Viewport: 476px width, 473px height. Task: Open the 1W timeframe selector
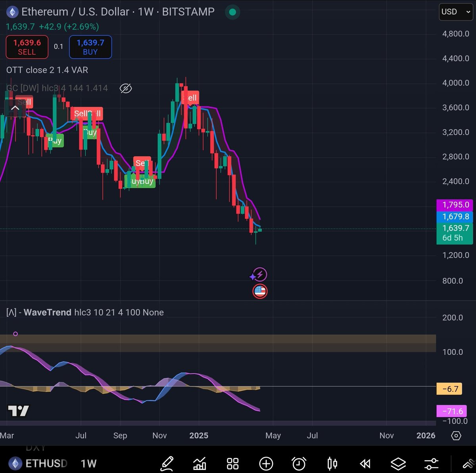point(88,463)
